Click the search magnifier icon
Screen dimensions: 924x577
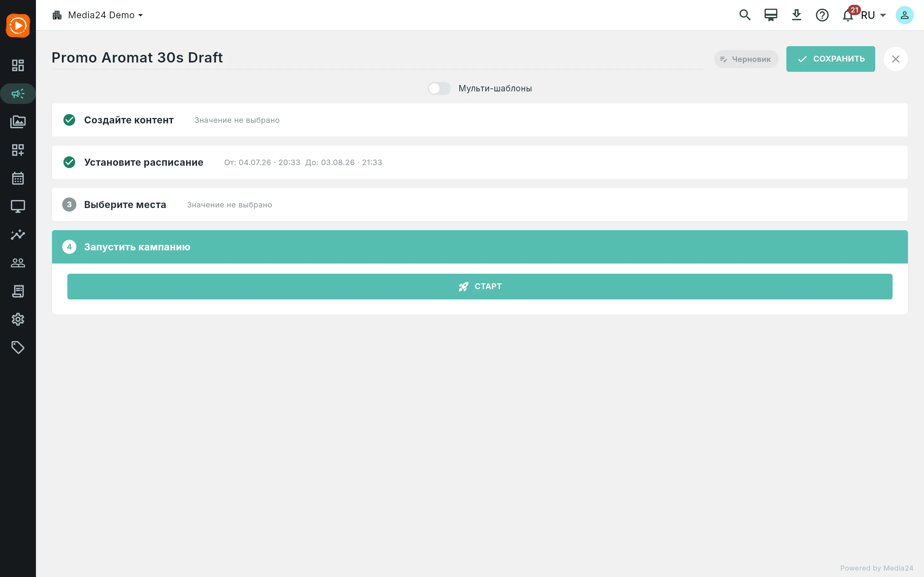(x=745, y=15)
